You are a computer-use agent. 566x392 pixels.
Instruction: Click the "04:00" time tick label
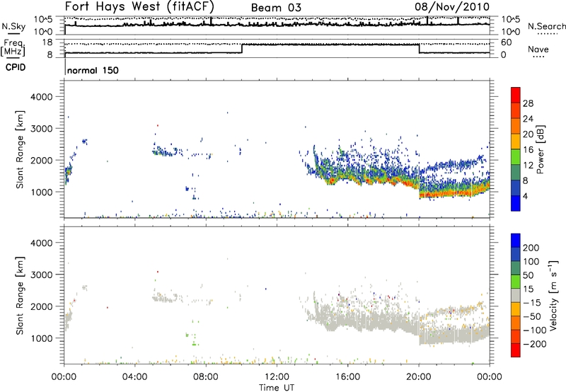point(135,377)
